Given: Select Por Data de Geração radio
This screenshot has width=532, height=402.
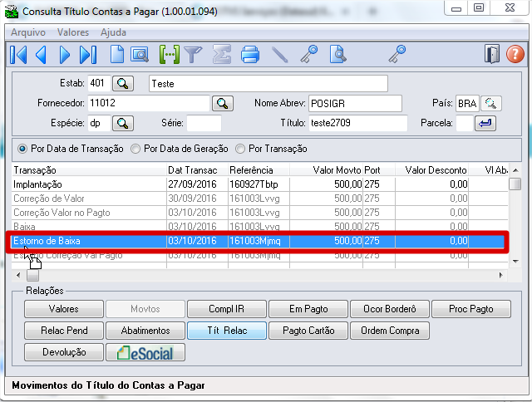Looking at the screenshot, I should (x=135, y=149).
